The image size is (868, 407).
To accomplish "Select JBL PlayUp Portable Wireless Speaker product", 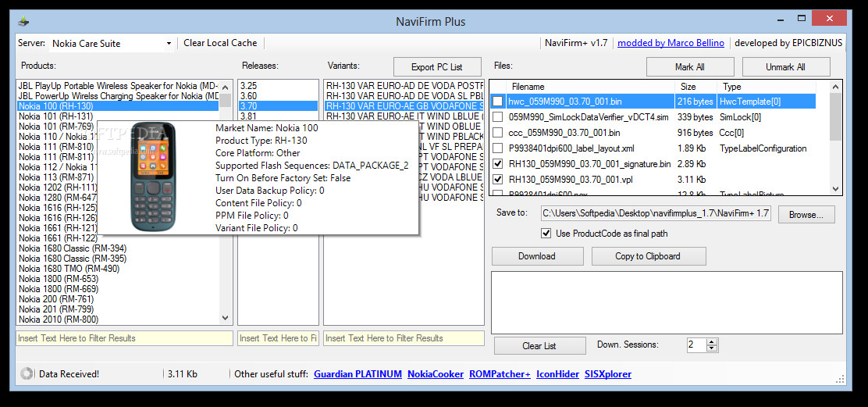I will coord(118,86).
